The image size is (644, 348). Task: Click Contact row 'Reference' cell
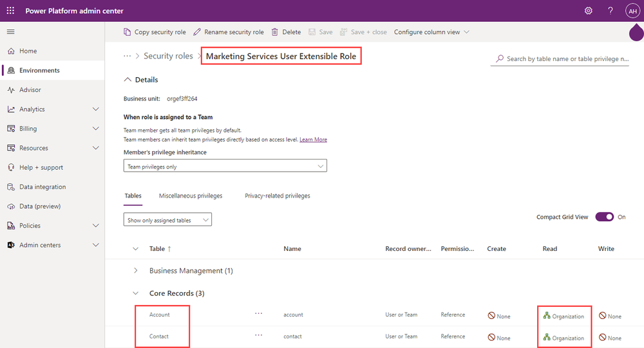coord(453,336)
